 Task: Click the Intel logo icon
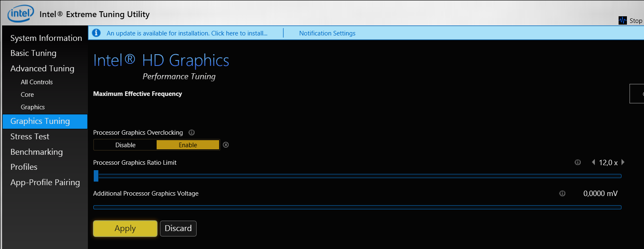point(21,14)
